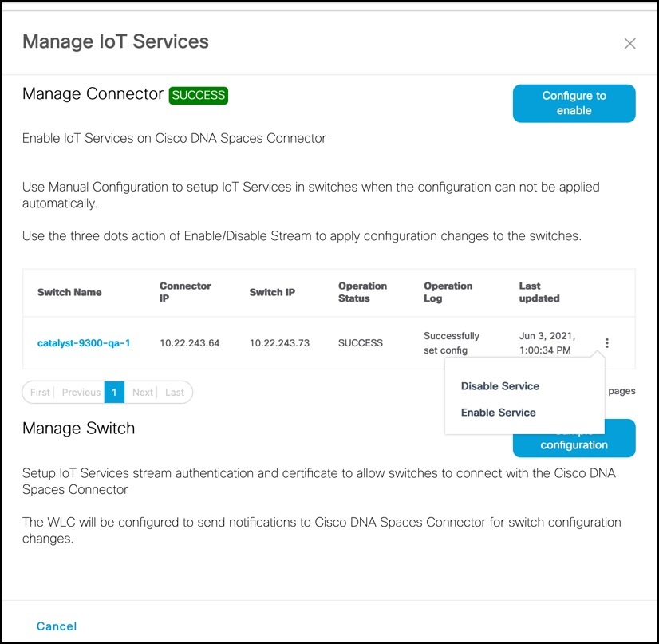Screen dimensions: 659x644
Task: Open the three-dots actions menu
Action: pos(607,342)
